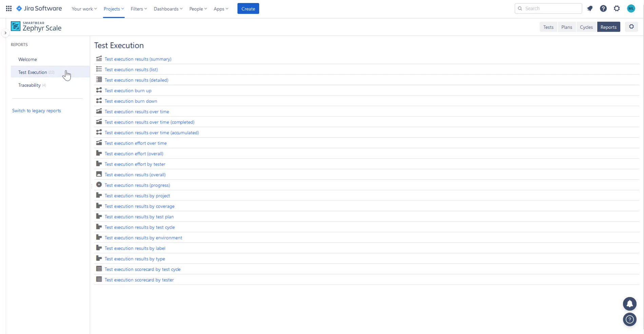Expand the collapsed Jira sidebar arrow

[5, 33]
